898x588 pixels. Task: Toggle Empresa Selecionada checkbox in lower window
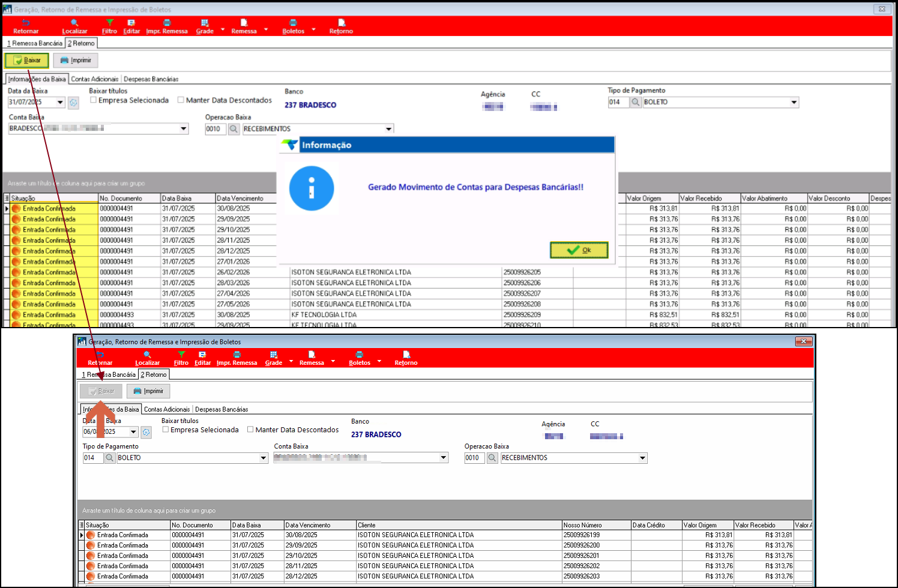(x=166, y=430)
